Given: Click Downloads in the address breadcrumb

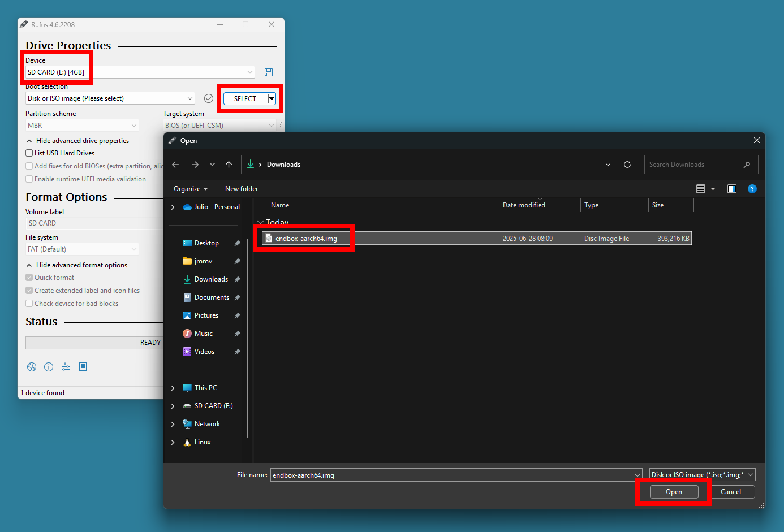Looking at the screenshot, I should point(283,165).
